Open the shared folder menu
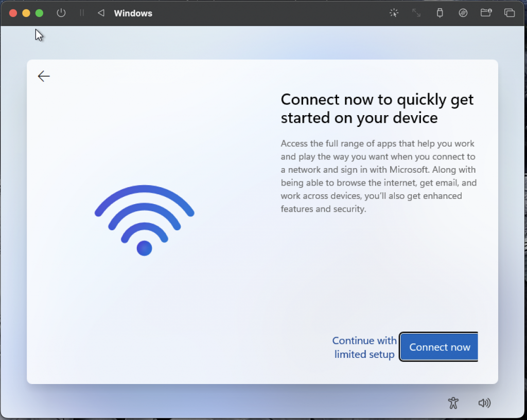The height and width of the screenshot is (420, 527). point(486,13)
